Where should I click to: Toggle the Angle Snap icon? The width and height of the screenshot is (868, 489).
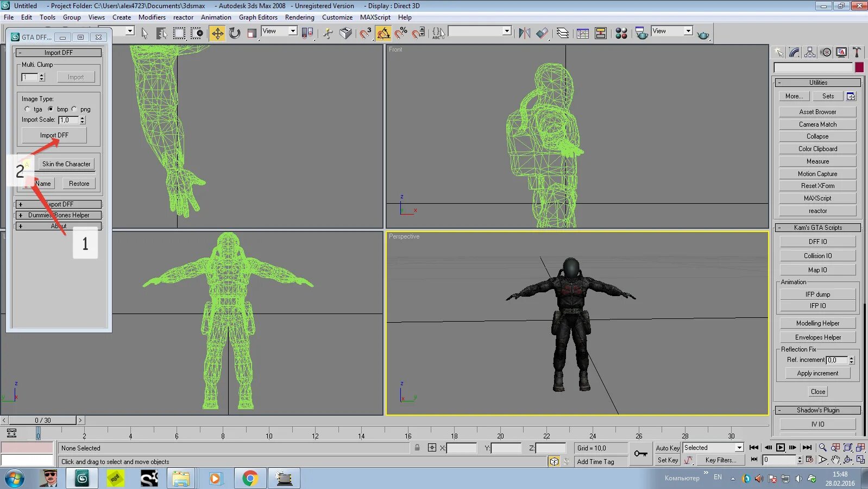pyautogui.click(x=383, y=34)
